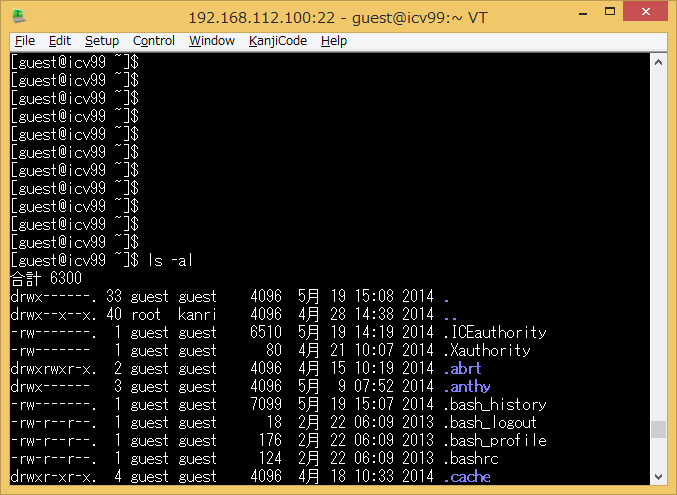Open the File menu
677x495 pixels.
pyautogui.click(x=25, y=41)
